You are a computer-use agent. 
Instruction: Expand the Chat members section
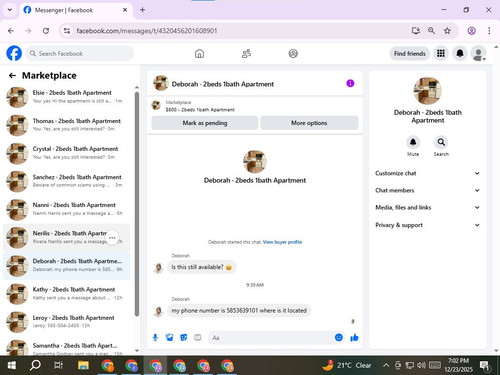(427, 190)
